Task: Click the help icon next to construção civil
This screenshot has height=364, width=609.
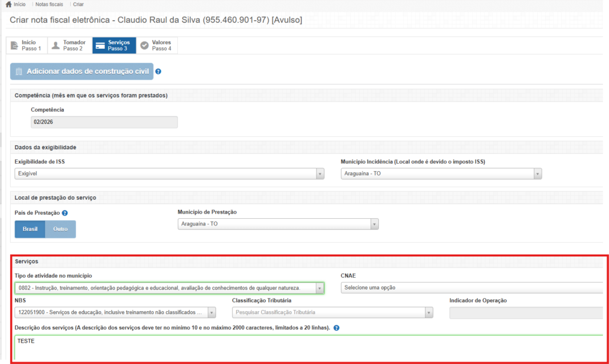Action: coord(158,72)
